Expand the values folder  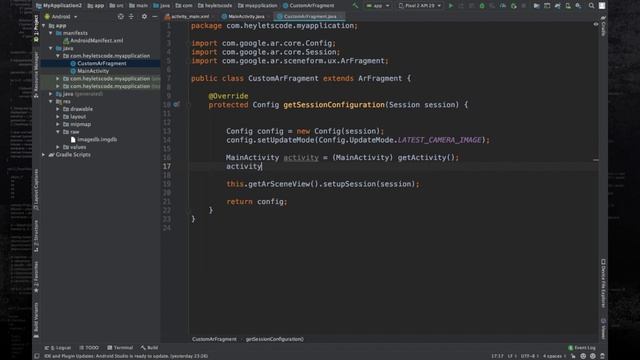pos(58,147)
